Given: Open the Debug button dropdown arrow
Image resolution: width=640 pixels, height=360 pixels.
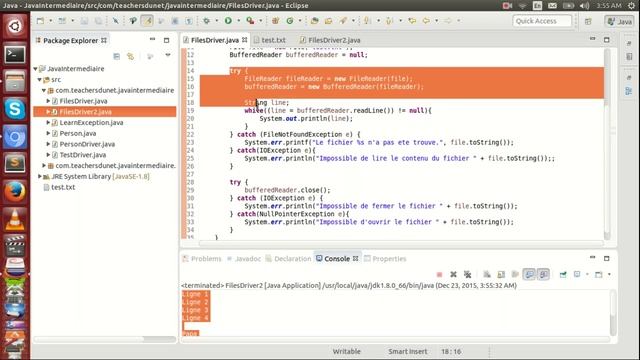Looking at the screenshot, I should [217, 21].
